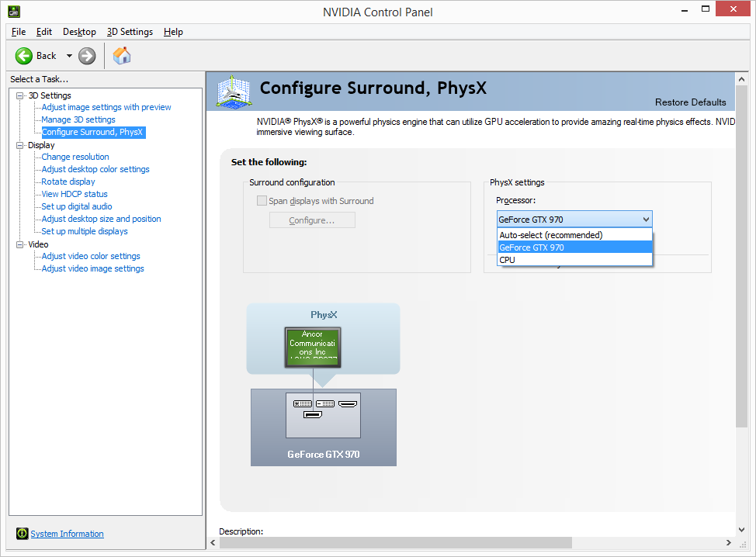This screenshot has height=557, width=756.
Task: Go to the Home page icon
Action: point(122,55)
